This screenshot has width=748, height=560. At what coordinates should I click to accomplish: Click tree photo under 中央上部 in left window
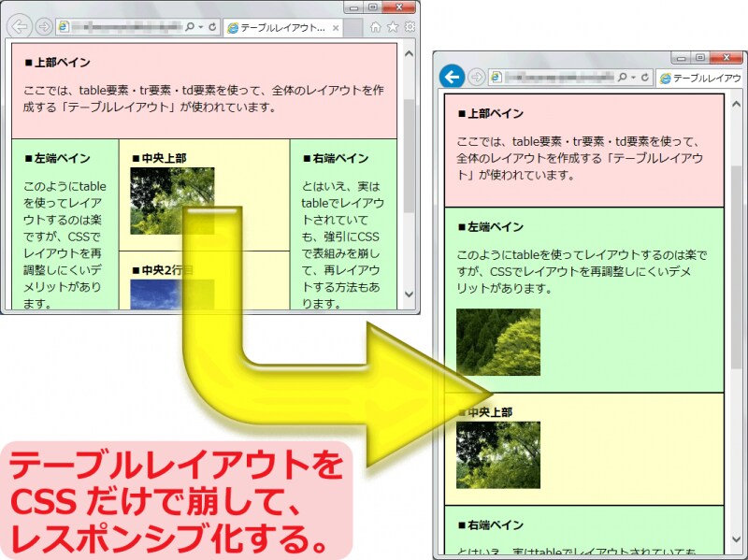coord(172,201)
